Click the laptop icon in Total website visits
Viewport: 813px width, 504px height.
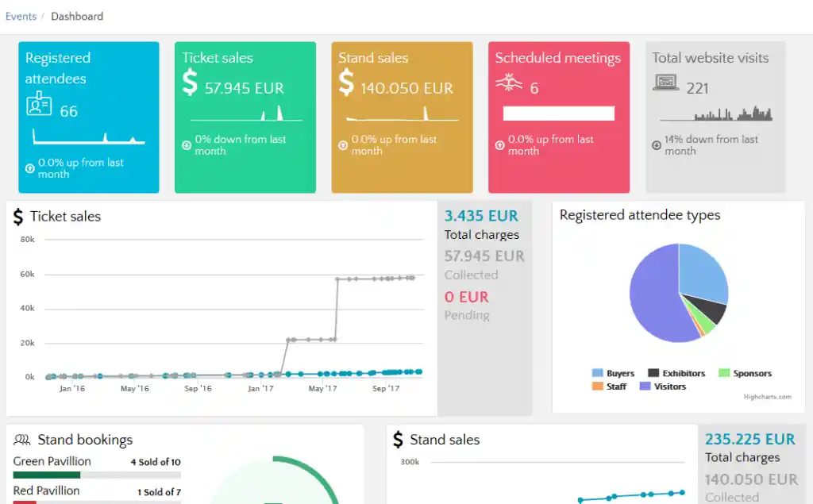(666, 83)
